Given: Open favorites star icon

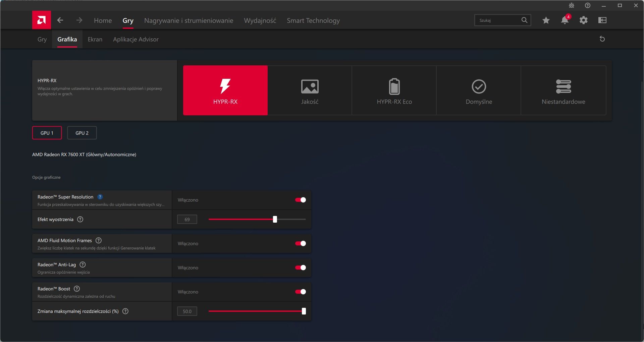Looking at the screenshot, I should [x=546, y=20].
